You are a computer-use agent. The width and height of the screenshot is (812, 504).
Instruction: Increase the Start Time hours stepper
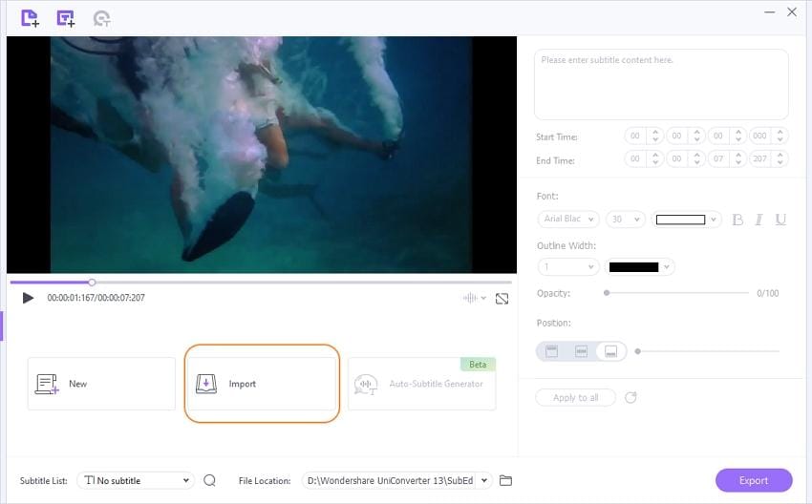pyautogui.click(x=655, y=132)
